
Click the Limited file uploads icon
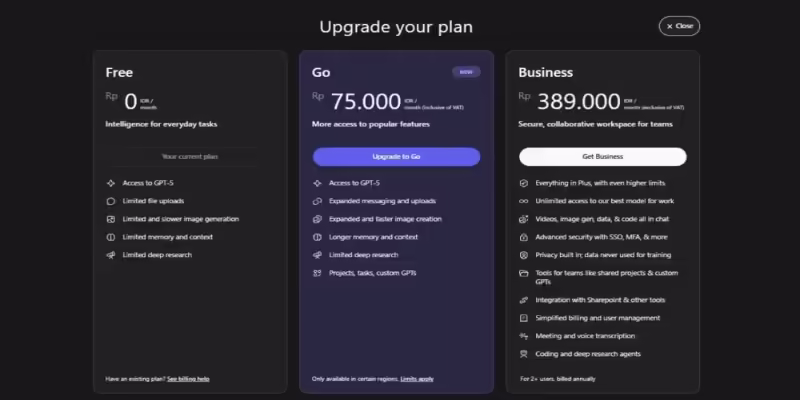pyautogui.click(x=111, y=201)
